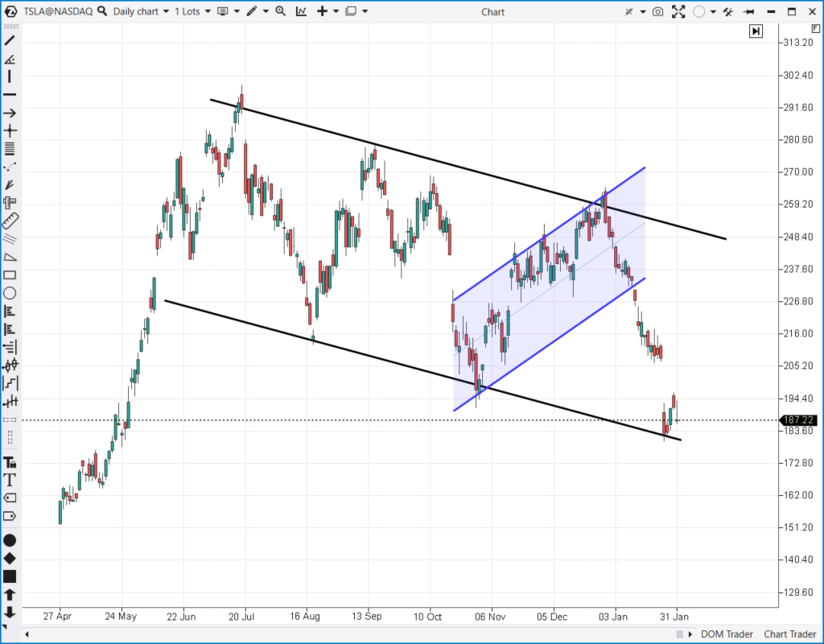Switch to the Chart Trader tab
The height and width of the screenshot is (644, 824).
(789, 634)
